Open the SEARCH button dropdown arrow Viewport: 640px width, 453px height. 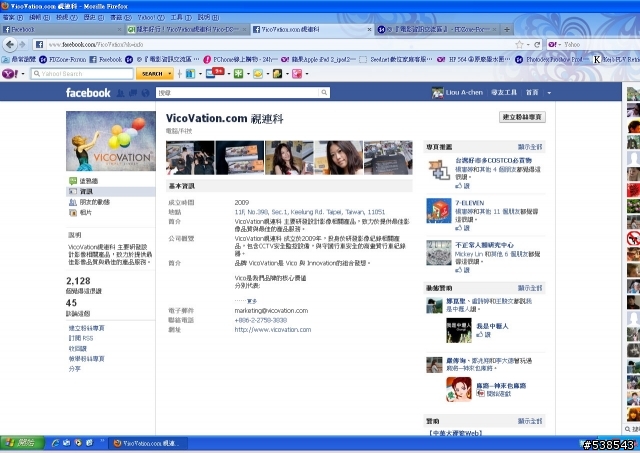(x=169, y=74)
